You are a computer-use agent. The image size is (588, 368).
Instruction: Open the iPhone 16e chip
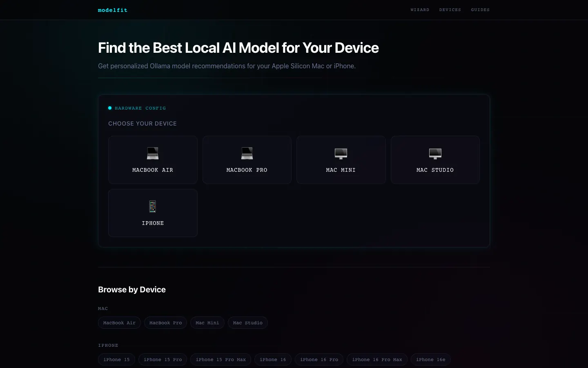[x=431, y=359]
